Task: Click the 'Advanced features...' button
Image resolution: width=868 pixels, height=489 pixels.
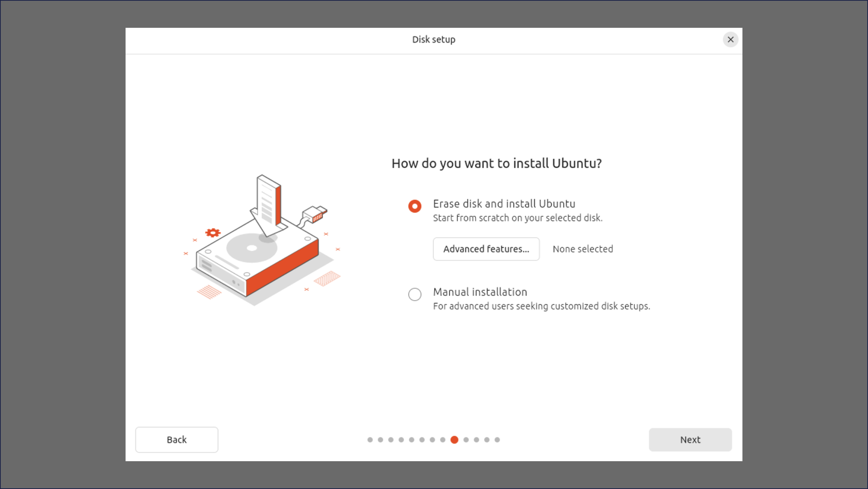Action: [x=486, y=249]
